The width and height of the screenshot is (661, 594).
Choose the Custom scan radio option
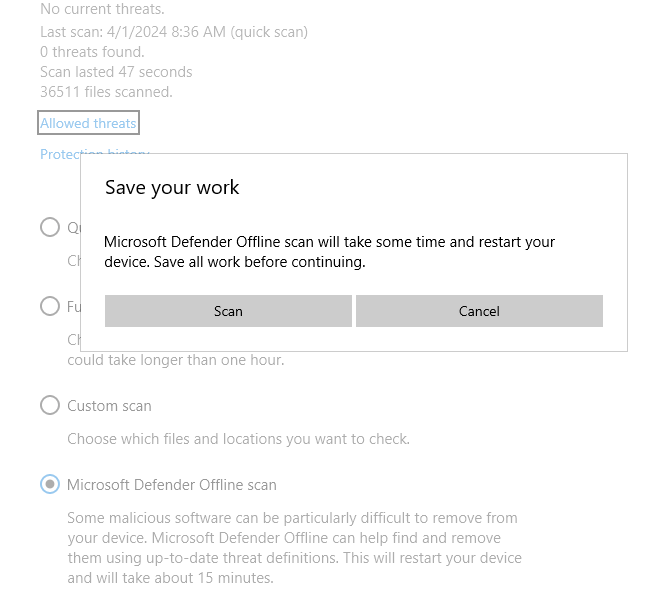coord(50,405)
